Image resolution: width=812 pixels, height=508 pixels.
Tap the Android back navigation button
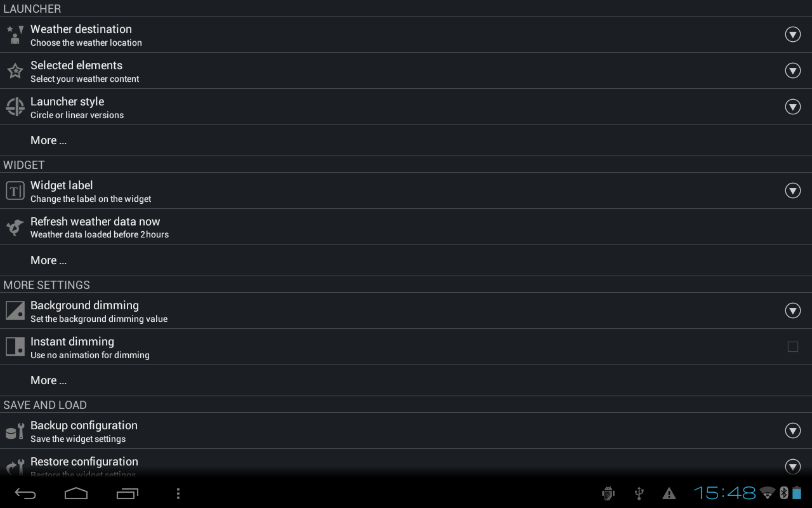pos(25,493)
